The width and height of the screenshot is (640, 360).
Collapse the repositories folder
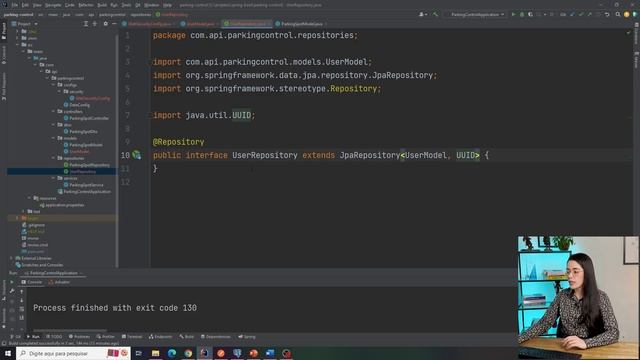53,158
